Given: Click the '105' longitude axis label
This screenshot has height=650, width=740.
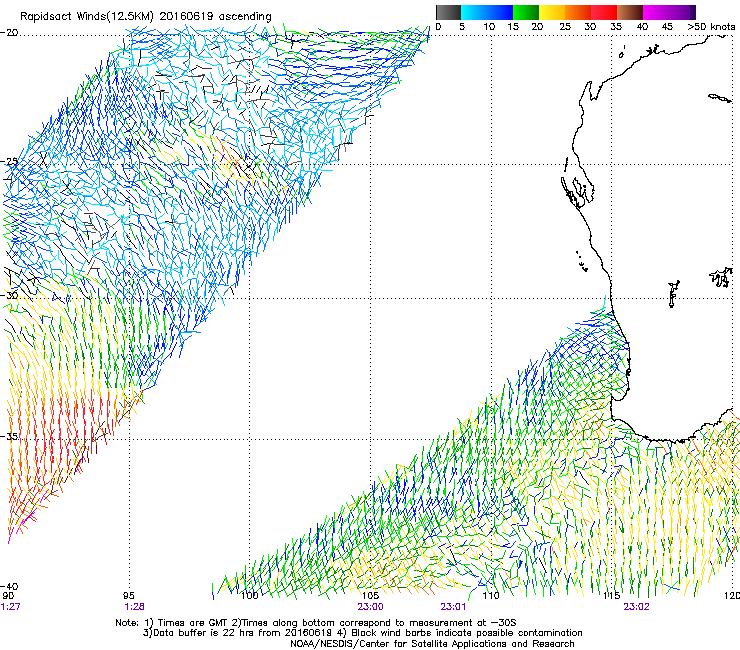Looking at the screenshot, I should pos(370,596).
